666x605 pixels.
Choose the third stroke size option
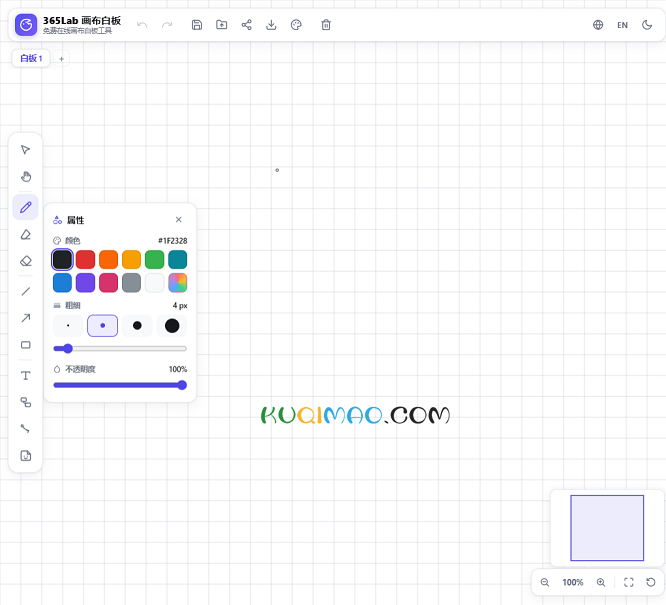(x=137, y=326)
